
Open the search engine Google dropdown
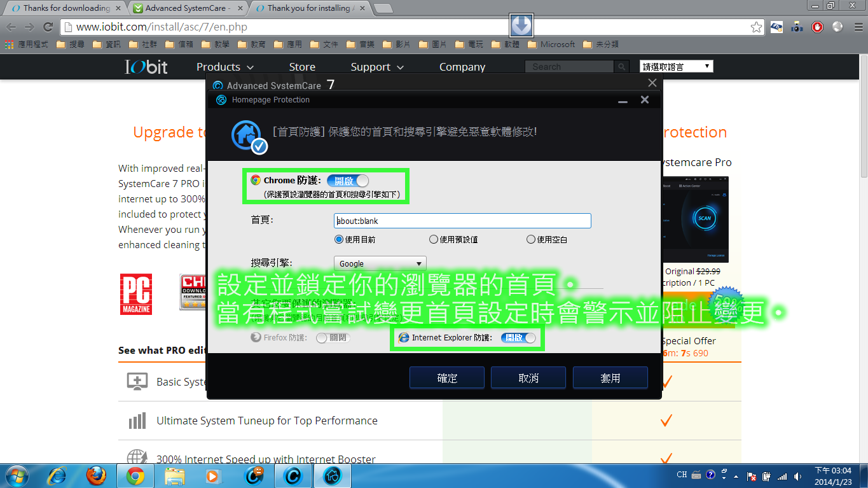tap(380, 263)
